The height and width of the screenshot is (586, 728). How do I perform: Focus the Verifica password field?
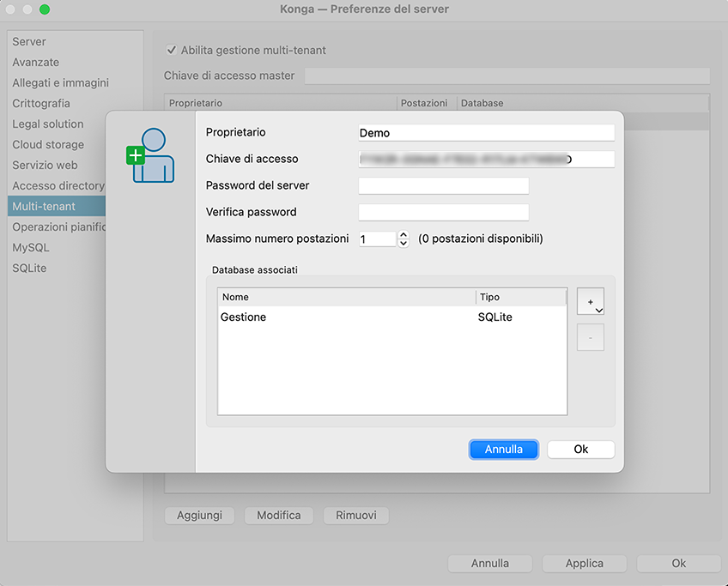click(x=443, y=213)
